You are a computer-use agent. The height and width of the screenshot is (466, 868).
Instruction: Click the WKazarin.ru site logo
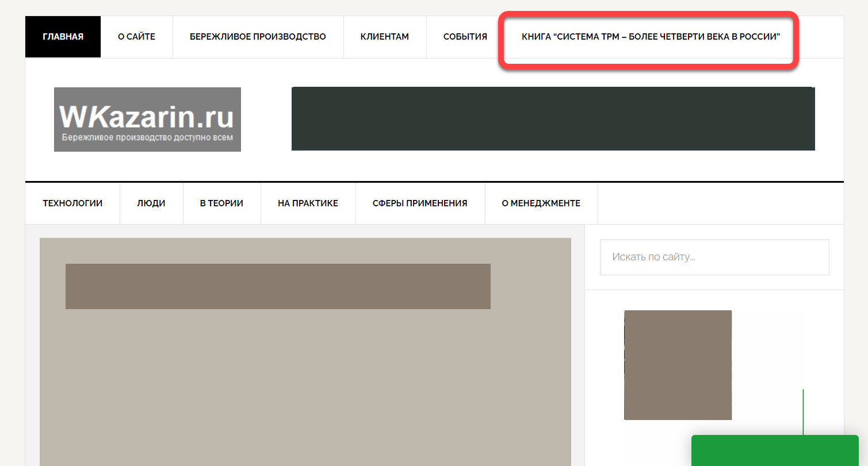(x=147, y=119)
